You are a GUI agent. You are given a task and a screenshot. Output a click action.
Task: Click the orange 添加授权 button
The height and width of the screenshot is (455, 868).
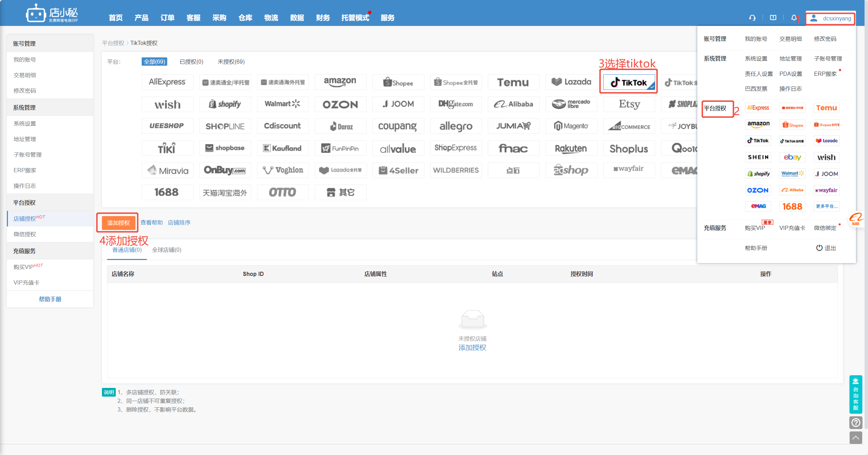coord(118,223)
